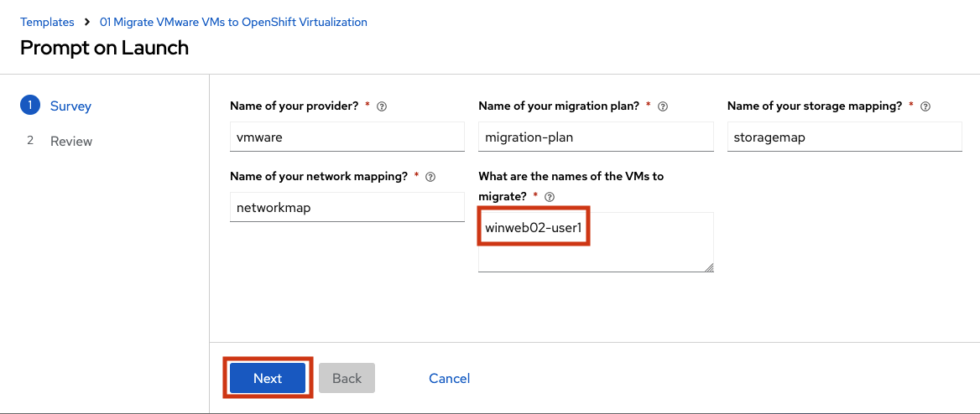Open help icon for VMs to migrate
This screenshot has width=980, height=414.
pos(550,197)
